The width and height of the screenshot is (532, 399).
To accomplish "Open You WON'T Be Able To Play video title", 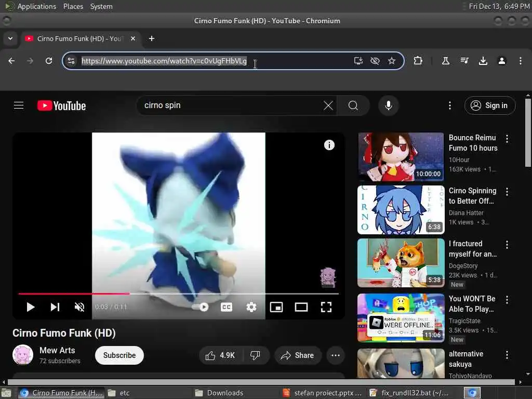I will pyautogui.click(x=472, y=304).
